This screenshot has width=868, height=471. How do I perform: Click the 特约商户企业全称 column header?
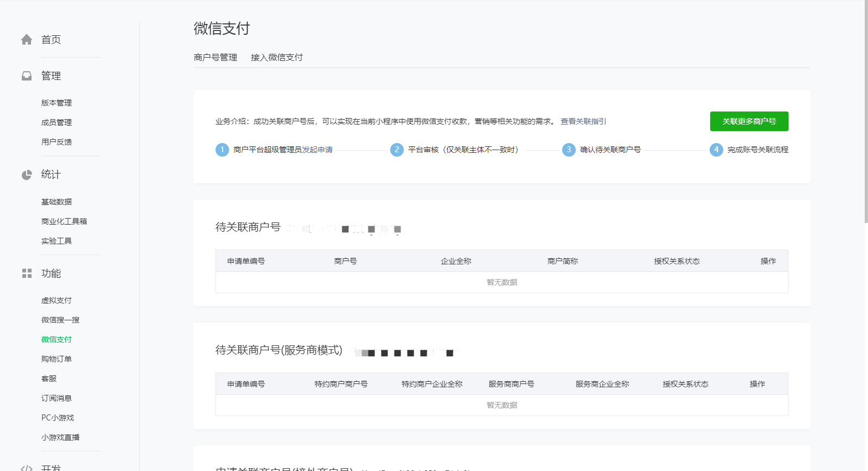coord(432,384)
